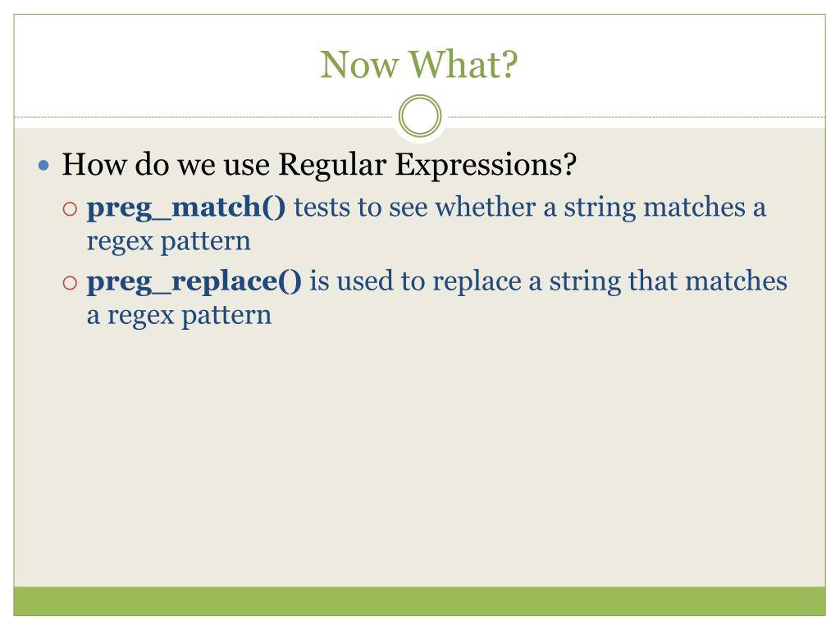This screenshot has height=630, width=840.
Task: Click the red hollow bullet before preg_replace()
Action: click(x=71, y=282)
